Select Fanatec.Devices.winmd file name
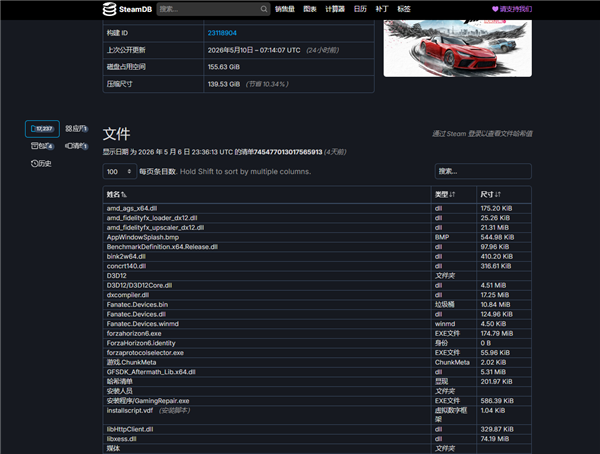The width and height of the screenshot is (600, 454). pos(143,323)
